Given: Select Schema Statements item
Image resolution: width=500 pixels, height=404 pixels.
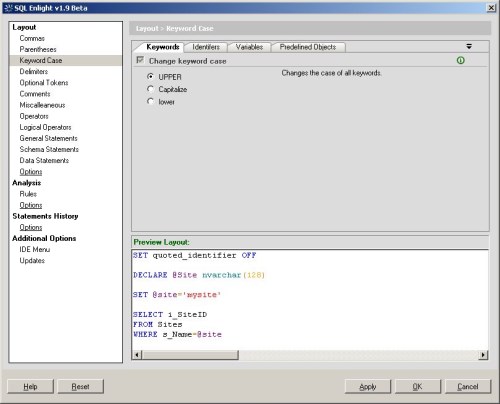Looking at the screenshot, I should tap(49, 149).
